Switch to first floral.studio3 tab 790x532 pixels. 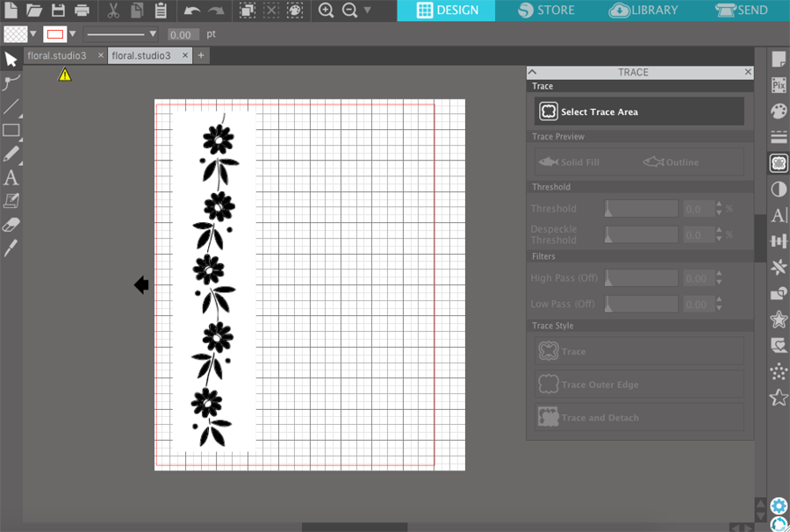tap(57, 55)
